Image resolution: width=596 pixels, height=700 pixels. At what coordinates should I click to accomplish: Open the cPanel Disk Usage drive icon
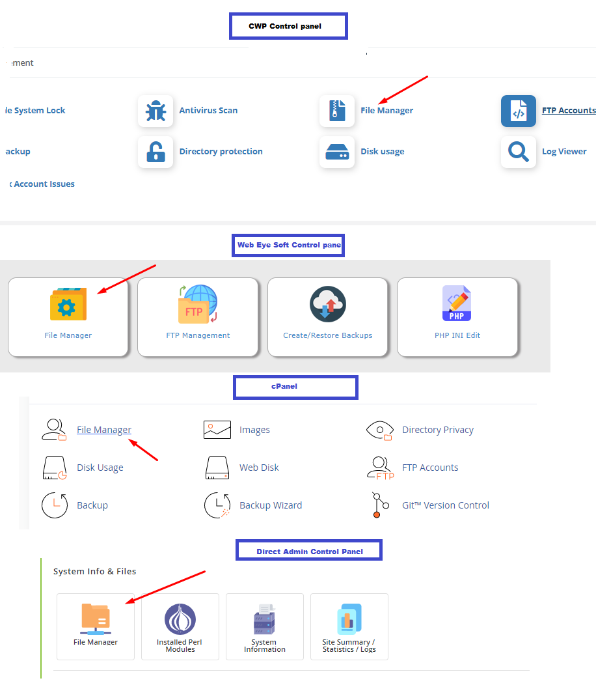coord(55,468)
